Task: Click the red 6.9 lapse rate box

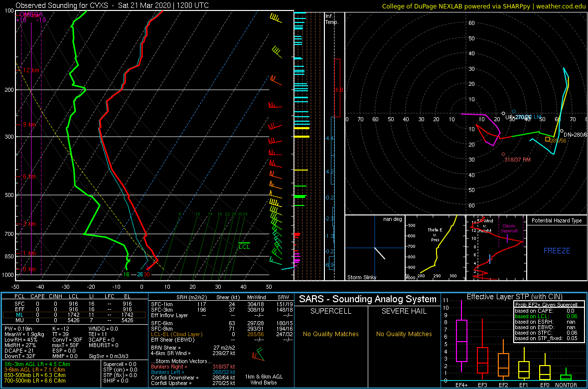Action: pos(337,88)
